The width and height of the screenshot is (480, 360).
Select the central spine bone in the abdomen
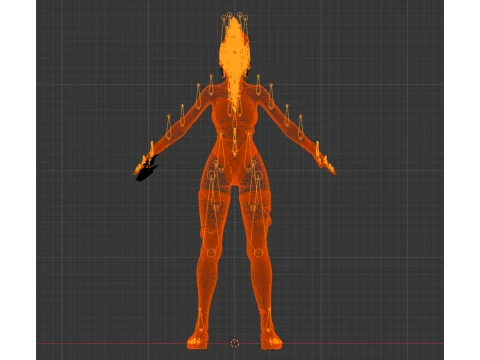pos(235,142)
